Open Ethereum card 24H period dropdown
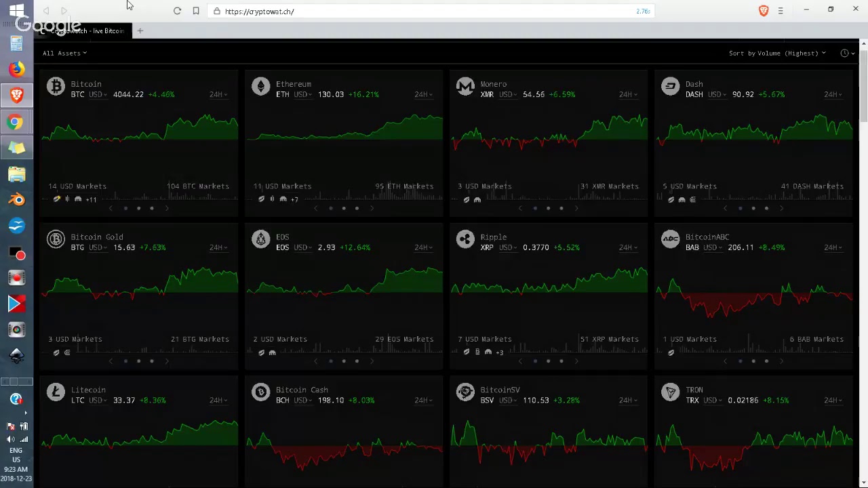868x488 pixels. point(423,95)
